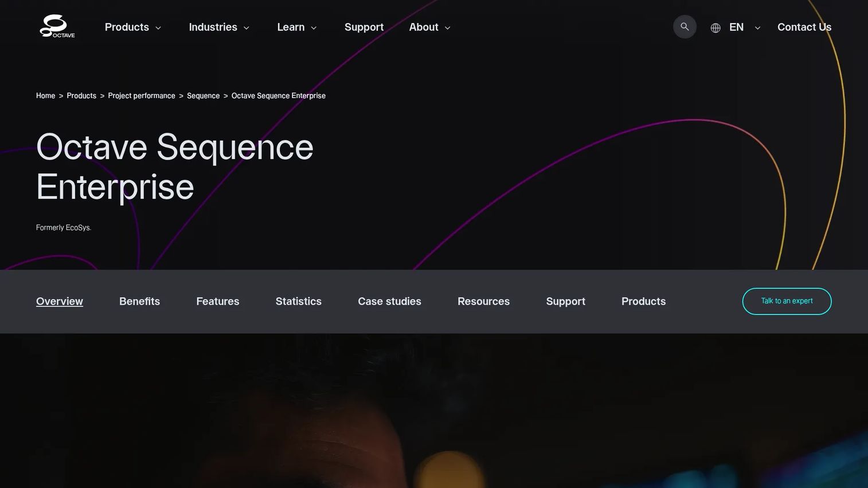868x488 pixels.
Task: Open the Industries menu
Action: [213, 27]
